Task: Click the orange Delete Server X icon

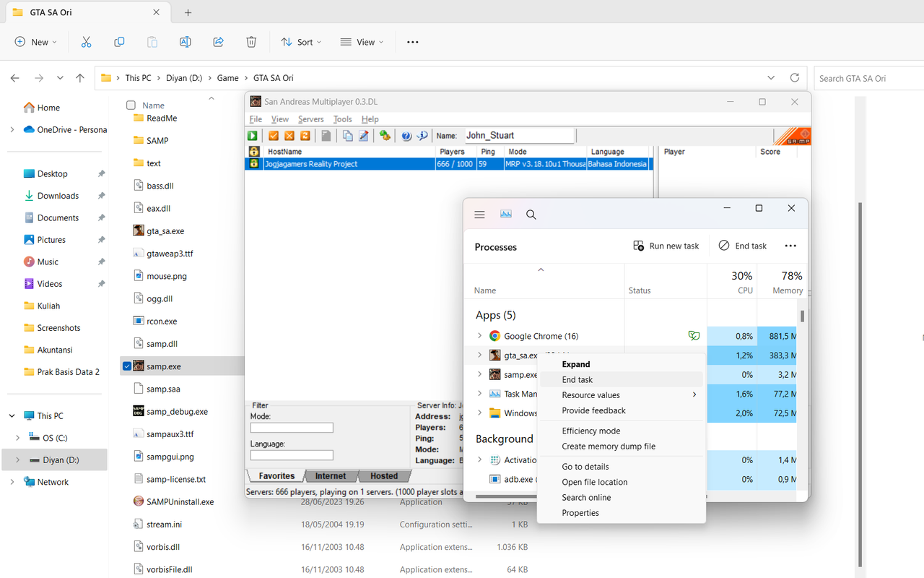Action: tap(289, 136)
